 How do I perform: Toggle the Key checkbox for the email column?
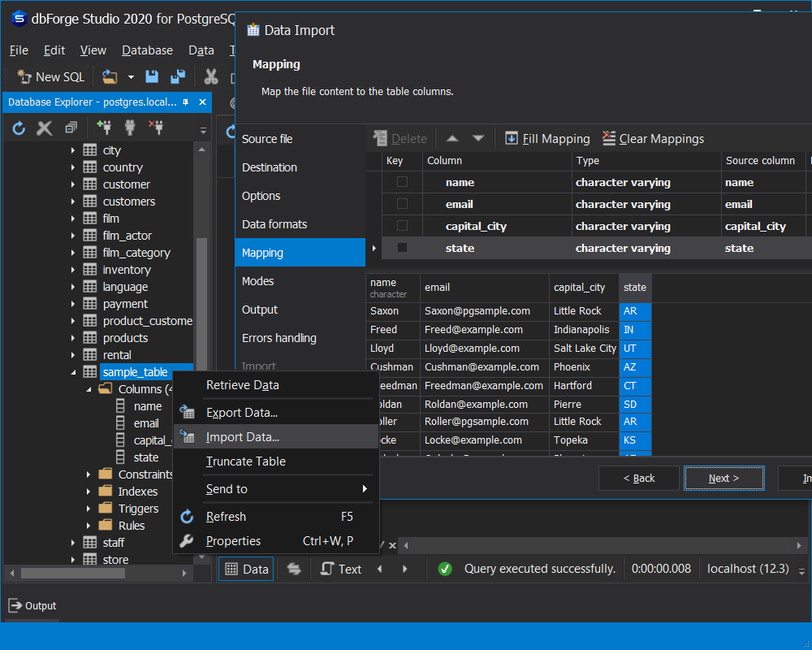point(402,204)
